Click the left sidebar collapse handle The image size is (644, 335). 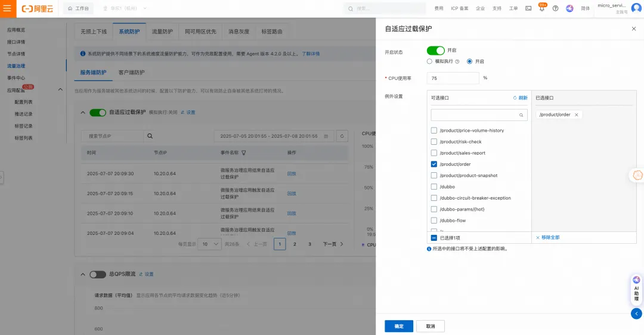tap(2, 178)
